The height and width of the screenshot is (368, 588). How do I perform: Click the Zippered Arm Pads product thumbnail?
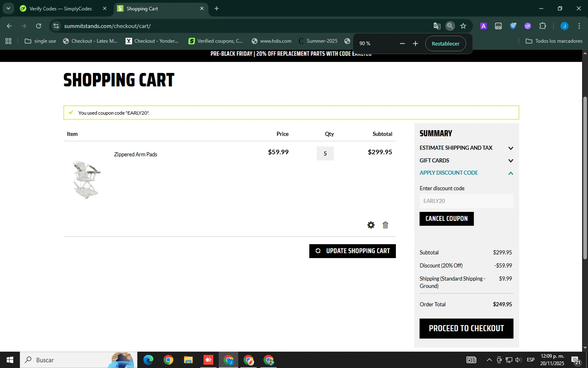pos(86,180)
